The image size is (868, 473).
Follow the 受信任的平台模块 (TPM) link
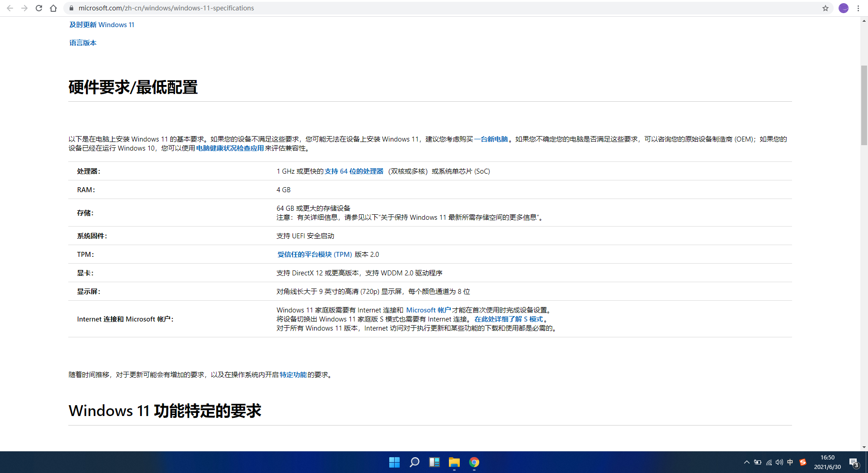click(x=315, y=254)
